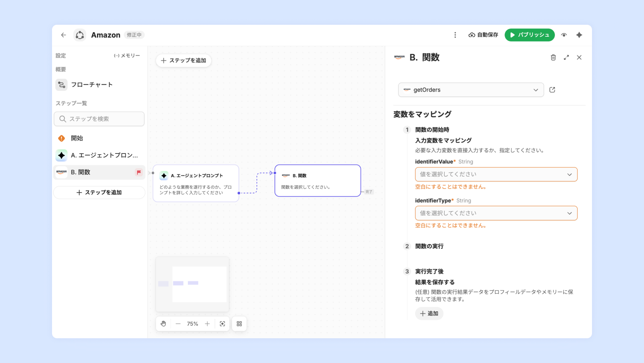Click the 変数をマッピング section title
This screenshot has width=644, height=363.
tap(422, 114)
